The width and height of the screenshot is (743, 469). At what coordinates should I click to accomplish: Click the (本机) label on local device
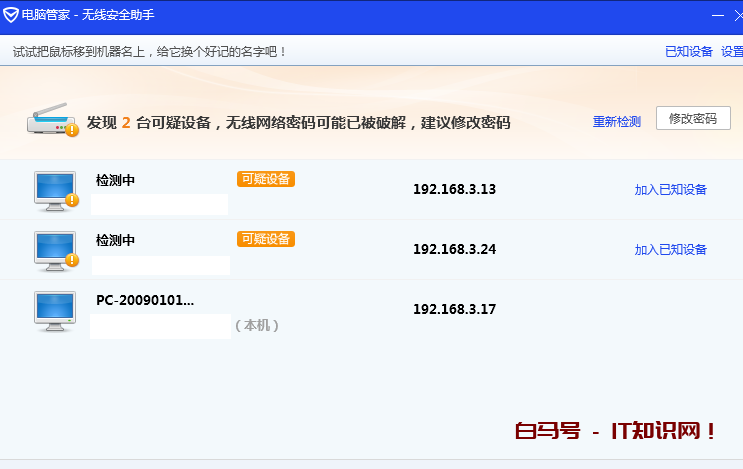click(257, 325)
